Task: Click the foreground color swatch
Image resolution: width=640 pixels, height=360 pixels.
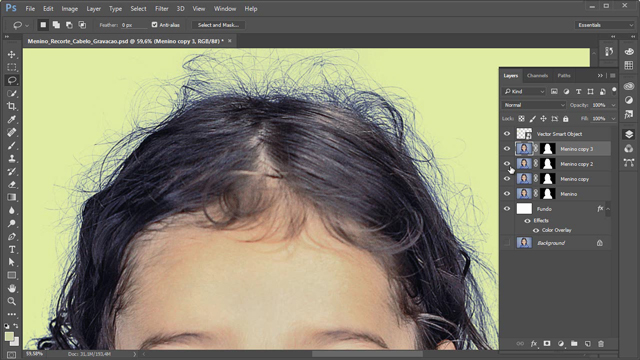Action: 9,336
